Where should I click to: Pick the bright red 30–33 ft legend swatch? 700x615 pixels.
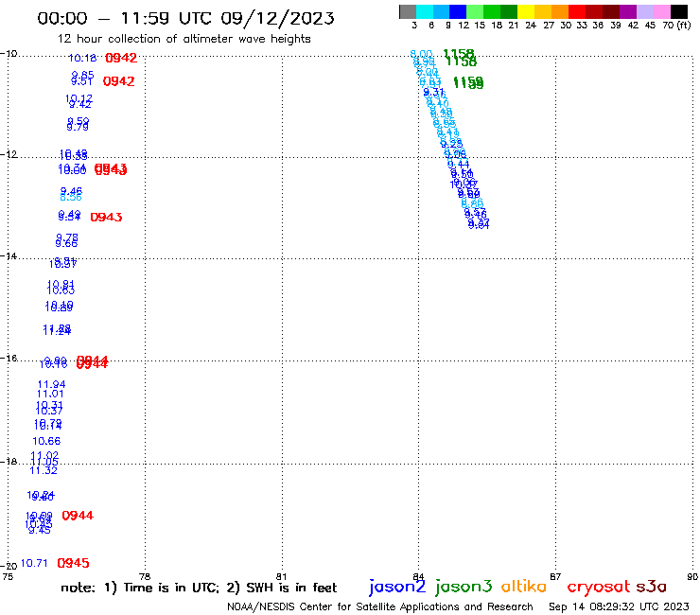pos(577,11)
